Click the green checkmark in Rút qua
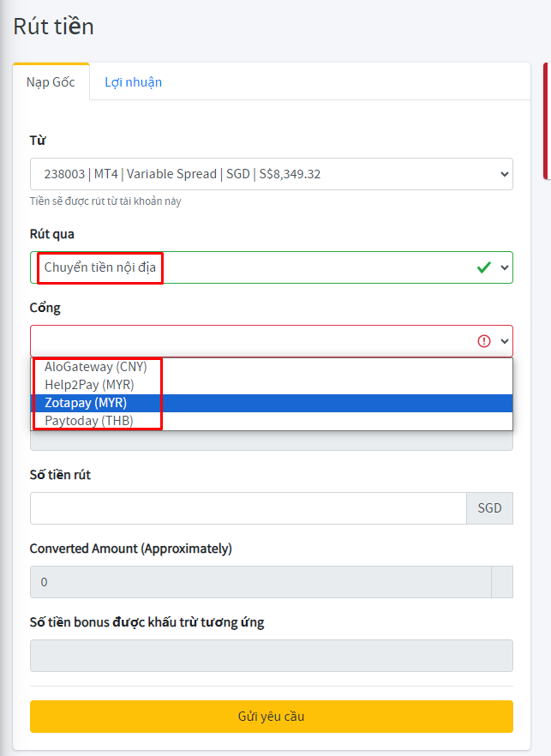 484,267
